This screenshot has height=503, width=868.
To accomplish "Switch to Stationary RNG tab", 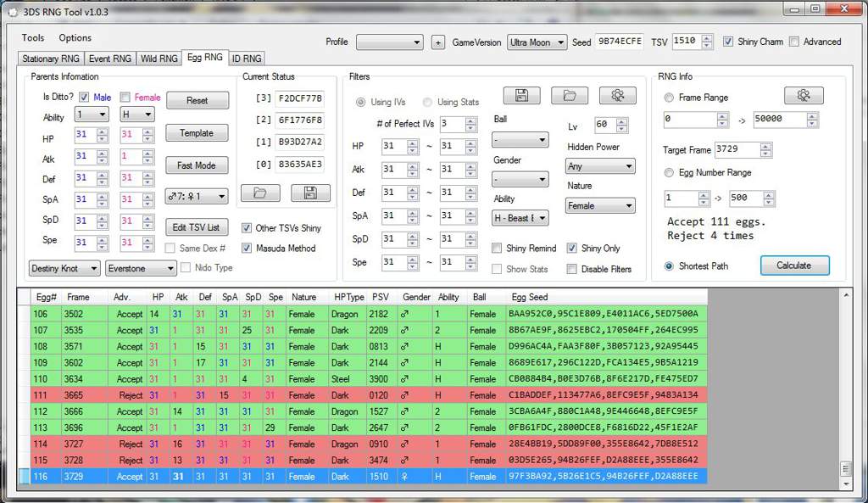I will click(x=51, y=59).
